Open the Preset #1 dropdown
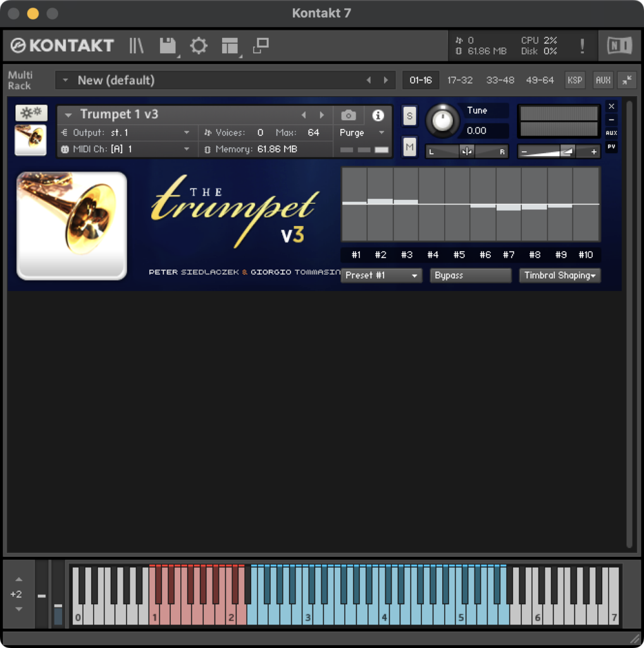Image resolution: width=644 pixels, height=648 pixels. [381, 275]
